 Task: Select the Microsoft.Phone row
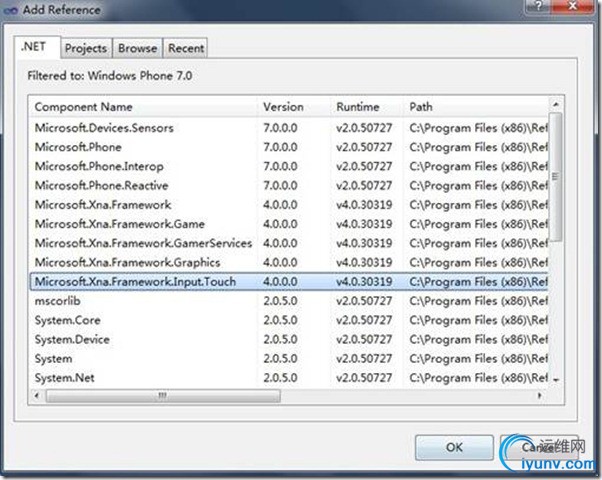coord(289,147)
